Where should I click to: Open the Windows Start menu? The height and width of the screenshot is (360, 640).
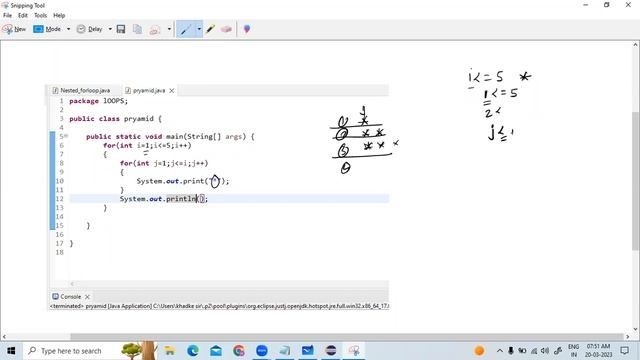point(11,351)
